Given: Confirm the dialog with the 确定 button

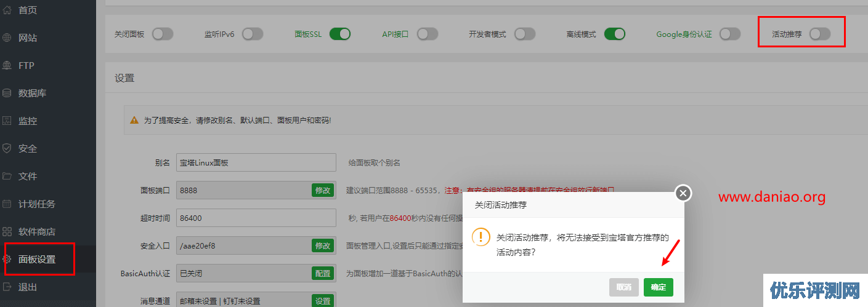Looking at the screenshot, I should tap(659, 287).
